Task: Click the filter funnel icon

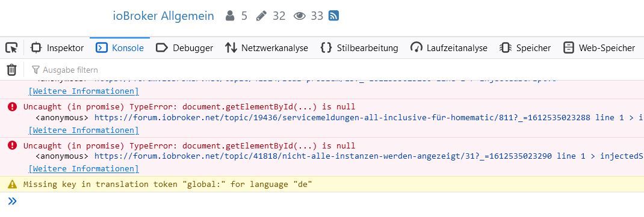Action: pos(36,70)
